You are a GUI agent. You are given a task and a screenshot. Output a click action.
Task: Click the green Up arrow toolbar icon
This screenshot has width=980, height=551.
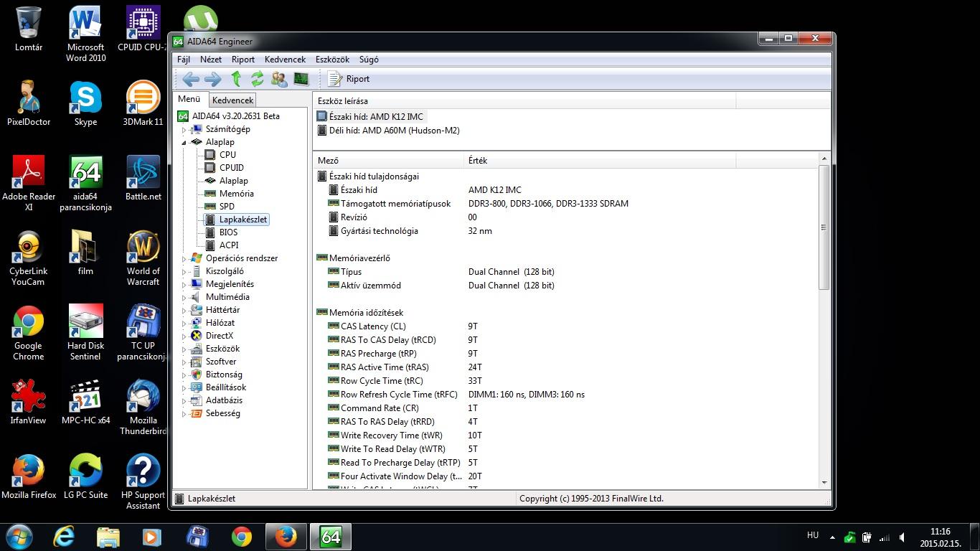click(x=236, y=79)
